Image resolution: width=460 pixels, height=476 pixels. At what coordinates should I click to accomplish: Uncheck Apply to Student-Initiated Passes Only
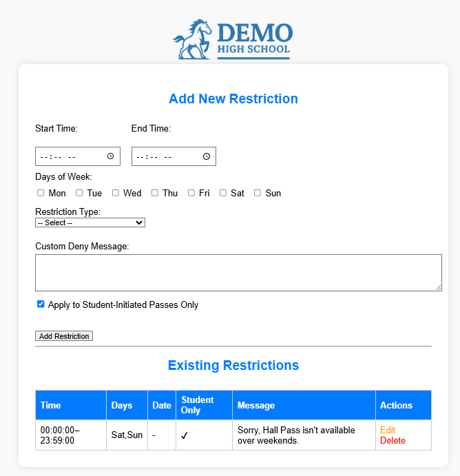[41, 304]
